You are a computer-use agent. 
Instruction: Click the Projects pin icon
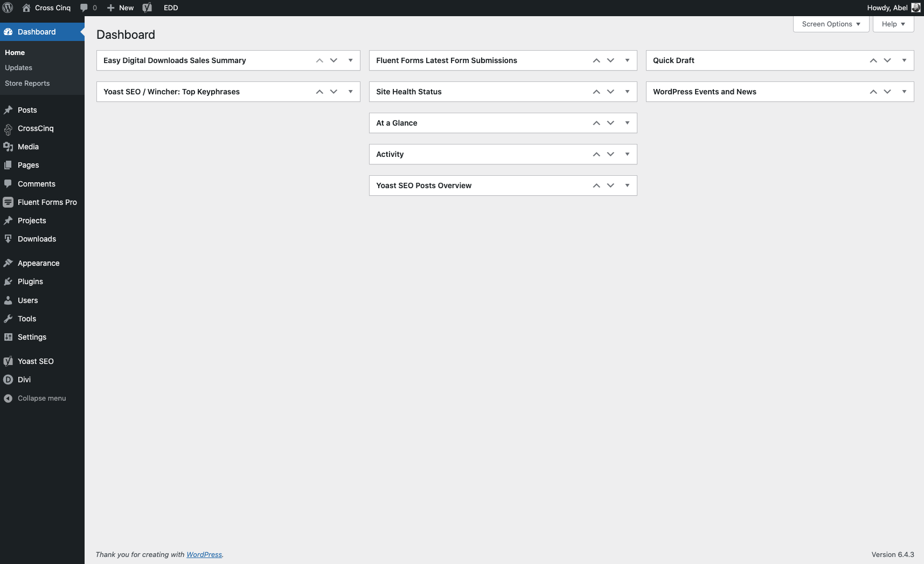point(8,221)
